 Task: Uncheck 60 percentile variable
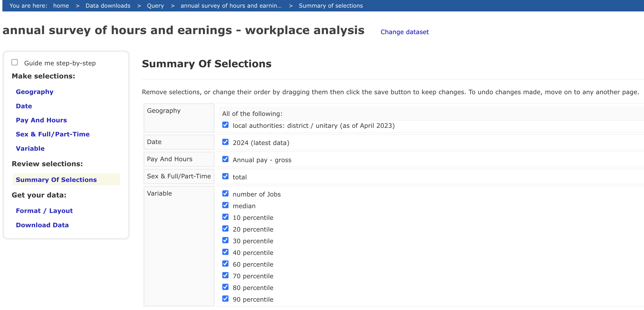point(225,264)
